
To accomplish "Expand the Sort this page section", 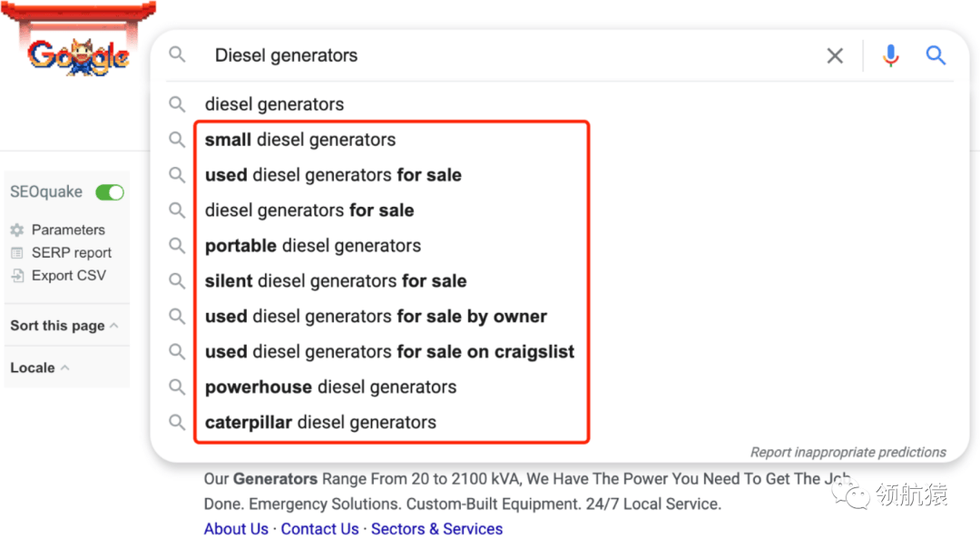I will (64, 326).
